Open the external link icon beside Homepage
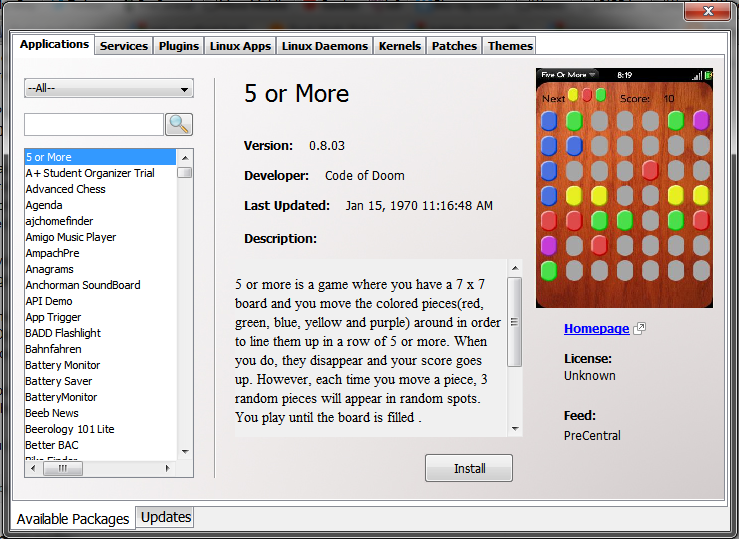The image size is (739, 539). 639,328
